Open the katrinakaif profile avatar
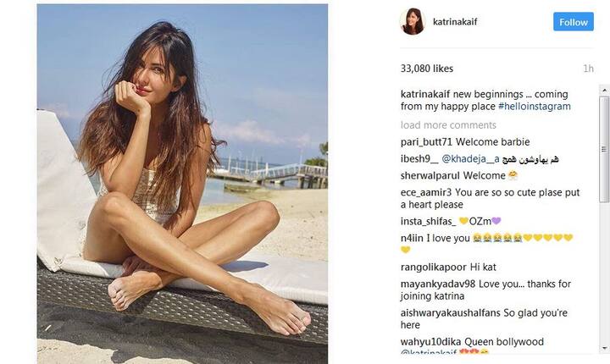The width and height of the screenshot is (610, 364). point(413,21)
